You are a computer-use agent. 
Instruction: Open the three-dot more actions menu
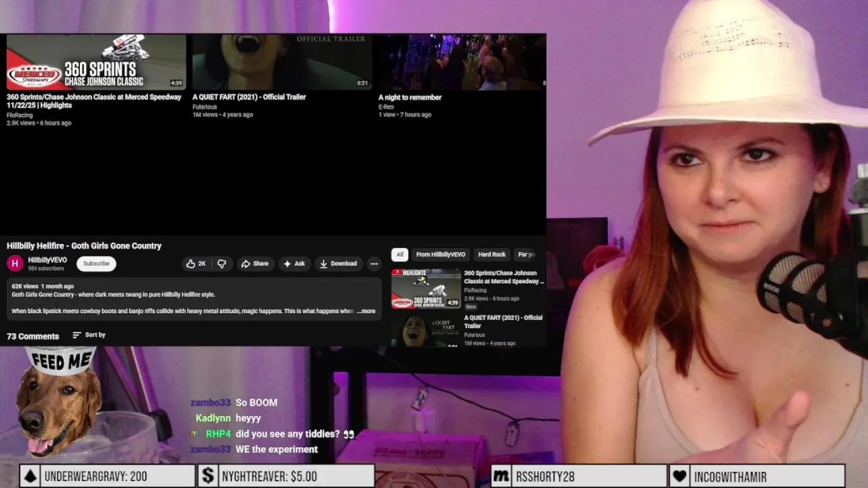tap(374, 264)
